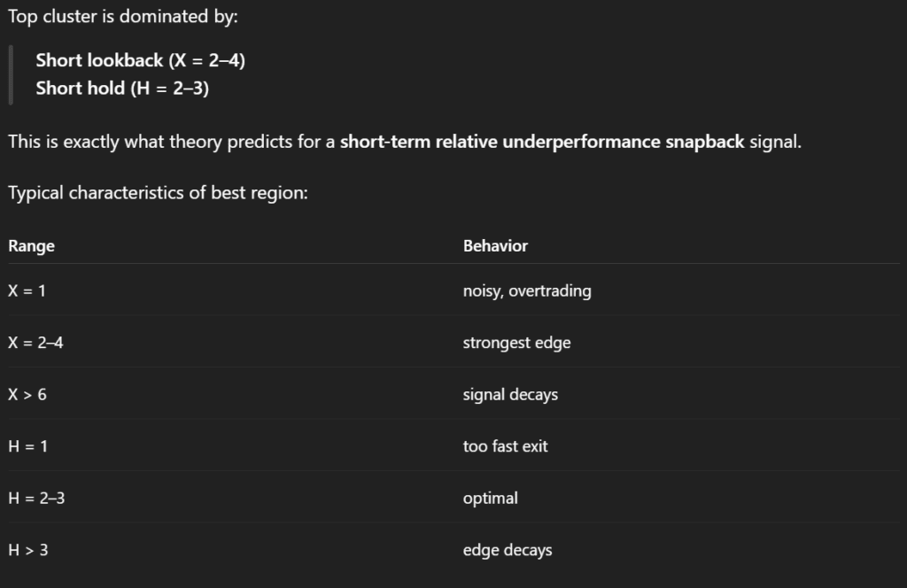Click the "Range" column header

point(32,246)
